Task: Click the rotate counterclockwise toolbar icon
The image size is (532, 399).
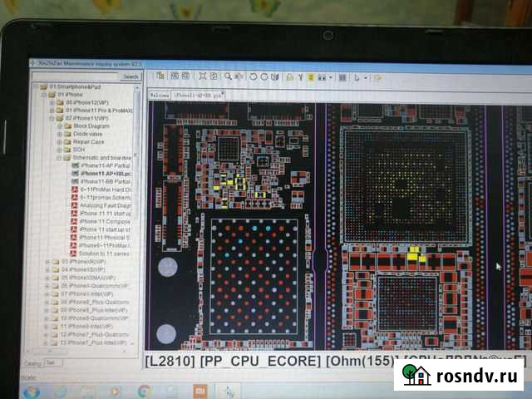Action: (x=253, y=77)
